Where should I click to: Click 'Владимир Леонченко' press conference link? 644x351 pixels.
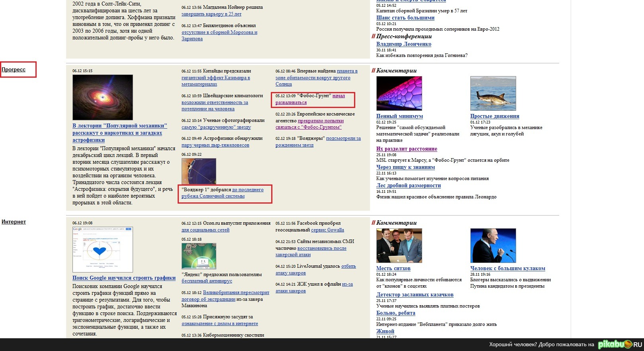click(403, 44)
